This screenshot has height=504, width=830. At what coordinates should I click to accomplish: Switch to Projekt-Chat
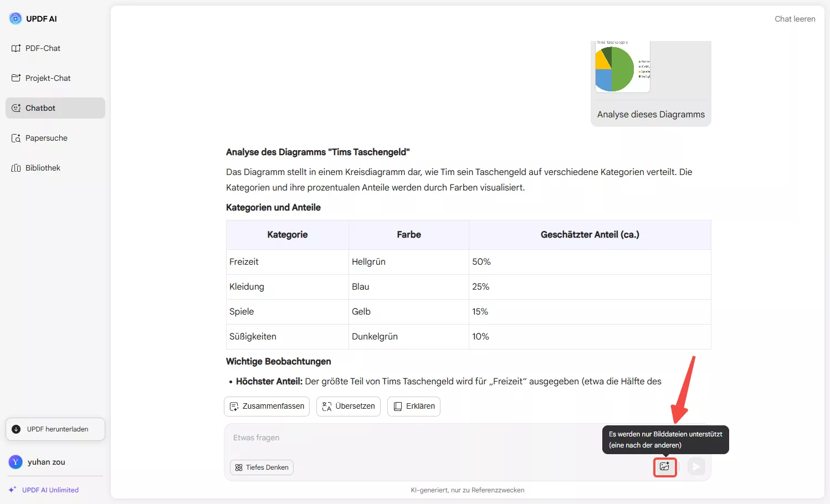click(x=47, y=78)
